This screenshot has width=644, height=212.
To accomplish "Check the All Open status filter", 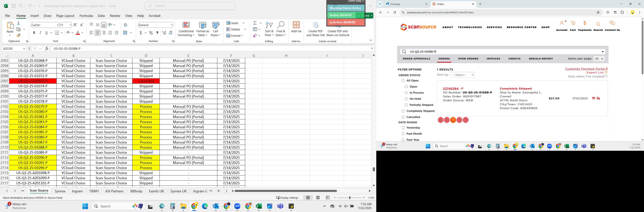I will pos(403,81).
